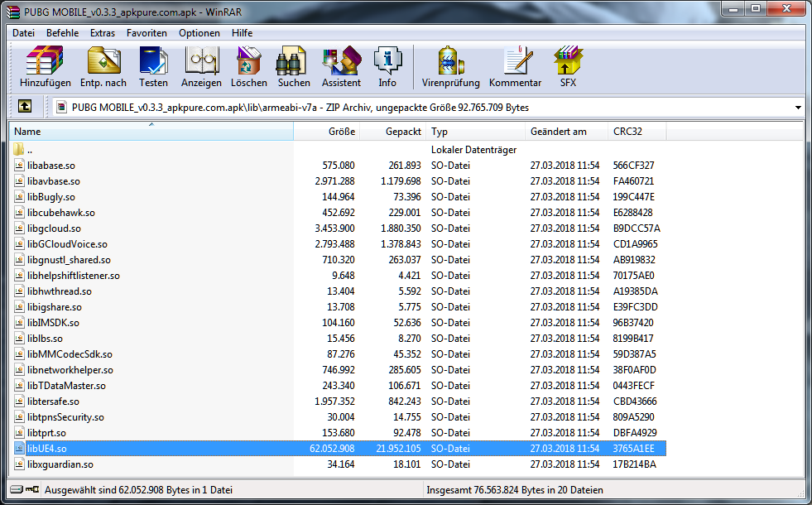Click the 'Lokaler Datenträger' type text
The width and height of the screenshot is (812, 505).
click(473, 150)
